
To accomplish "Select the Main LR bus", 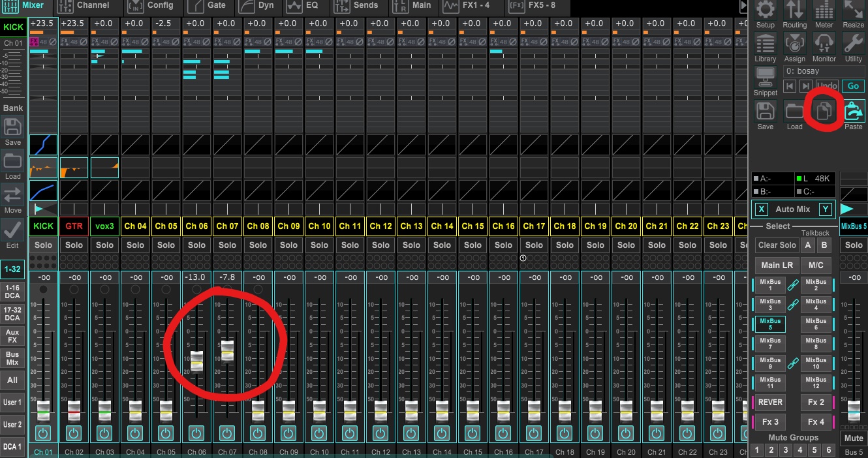I will [777, 266].
